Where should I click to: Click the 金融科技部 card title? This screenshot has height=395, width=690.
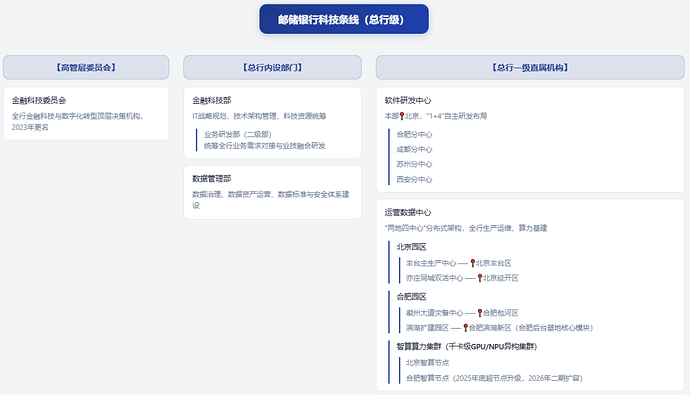click(x=212, y=100)
